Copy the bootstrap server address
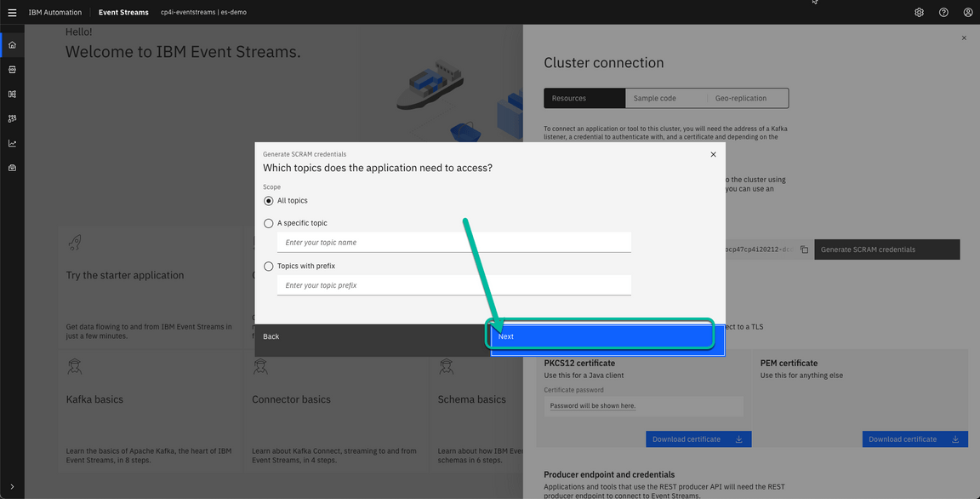This screenshot has height=499, width=980. click(804, 249)
